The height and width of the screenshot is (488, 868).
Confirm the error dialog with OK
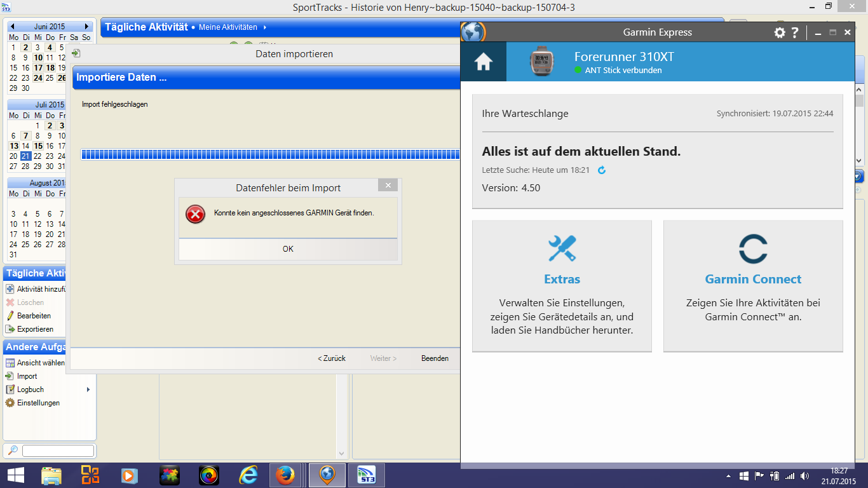[x=288, y=249]
